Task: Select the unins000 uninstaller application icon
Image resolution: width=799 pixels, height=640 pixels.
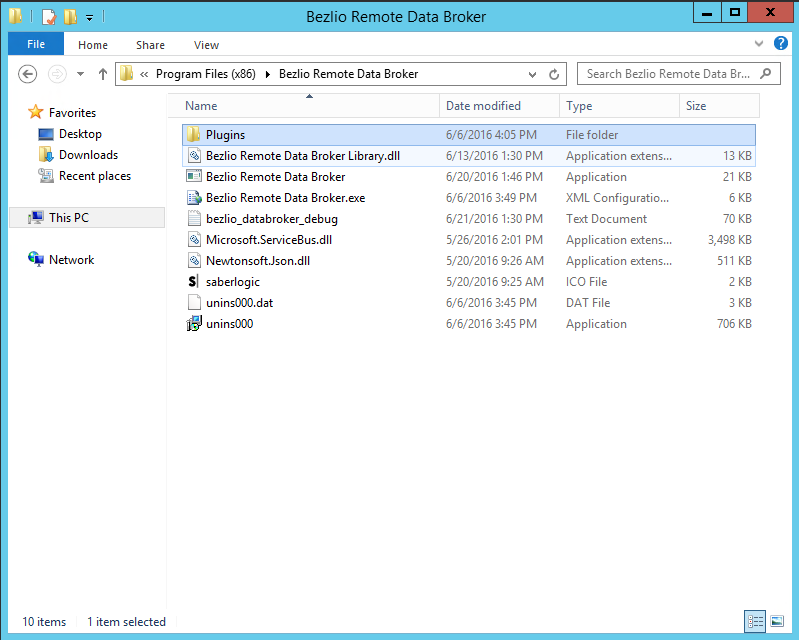Action: pyautogui.click(x=194, y=324)
